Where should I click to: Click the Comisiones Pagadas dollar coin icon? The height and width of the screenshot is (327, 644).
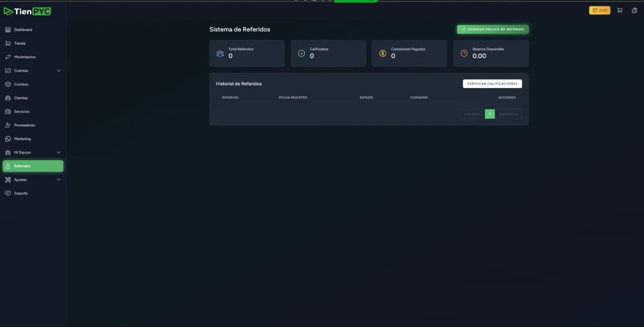(x=383, y=53)
